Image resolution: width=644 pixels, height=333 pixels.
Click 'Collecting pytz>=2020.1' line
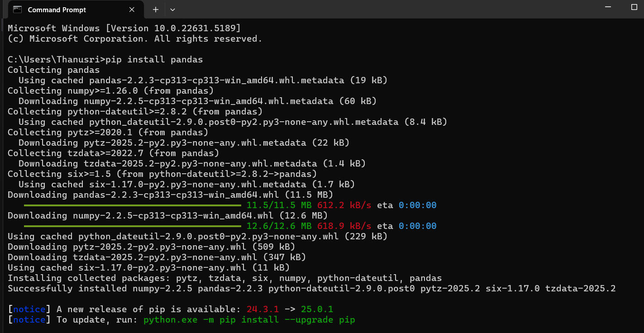click(108, 133)
